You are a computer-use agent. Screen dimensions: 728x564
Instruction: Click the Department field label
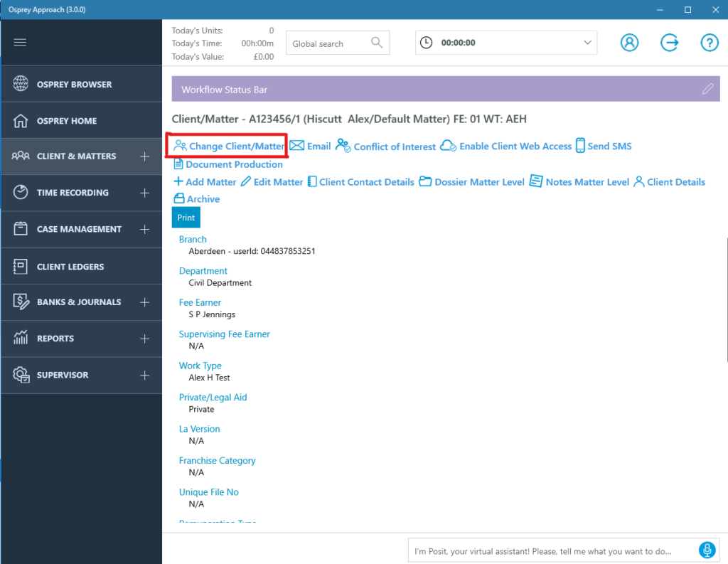coord(203,271)
